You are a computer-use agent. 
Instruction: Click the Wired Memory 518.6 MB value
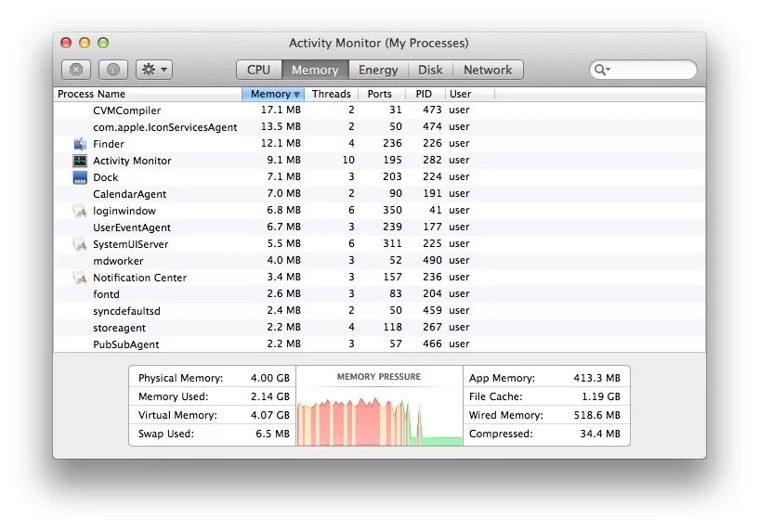(596, 415)
